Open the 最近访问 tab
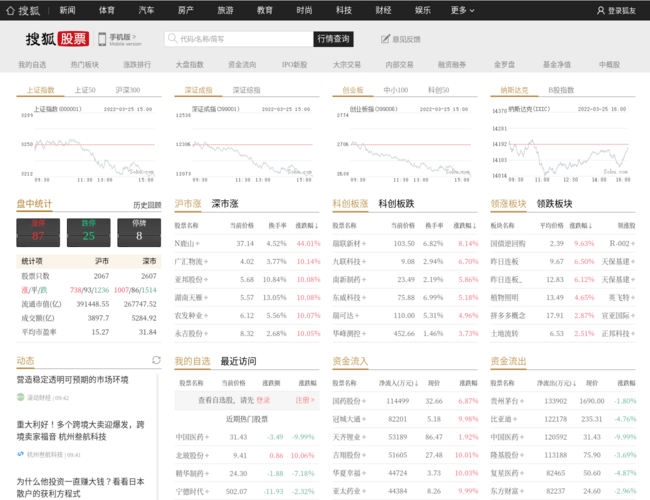 245,361
